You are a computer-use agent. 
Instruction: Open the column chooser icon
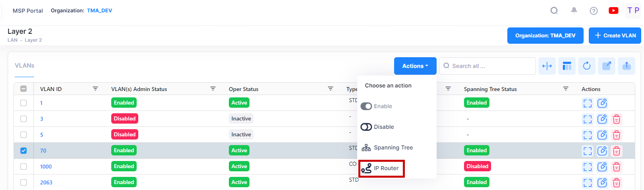(x=567, y=66)
